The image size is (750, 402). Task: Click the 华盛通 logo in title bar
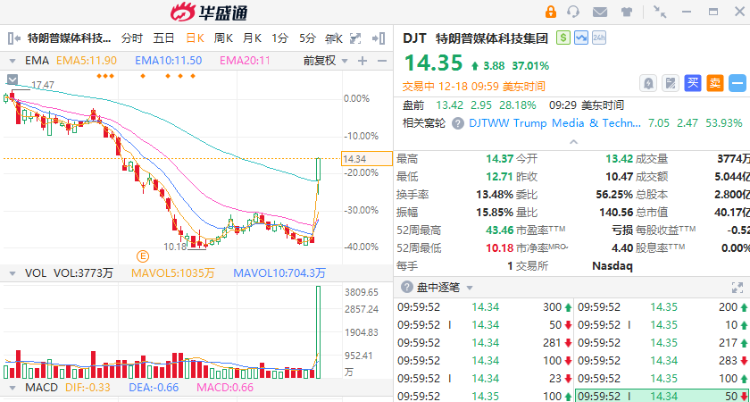click(209, 12)
